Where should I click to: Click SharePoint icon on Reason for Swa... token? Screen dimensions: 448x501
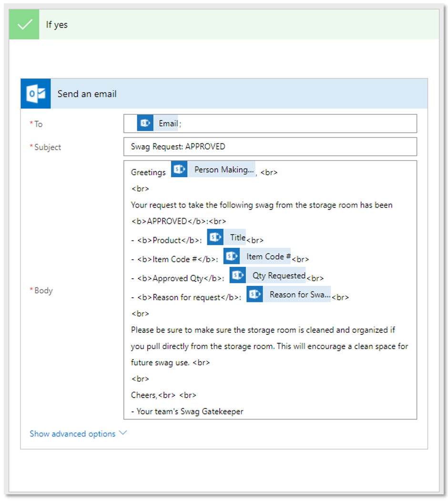coord(255,294)
